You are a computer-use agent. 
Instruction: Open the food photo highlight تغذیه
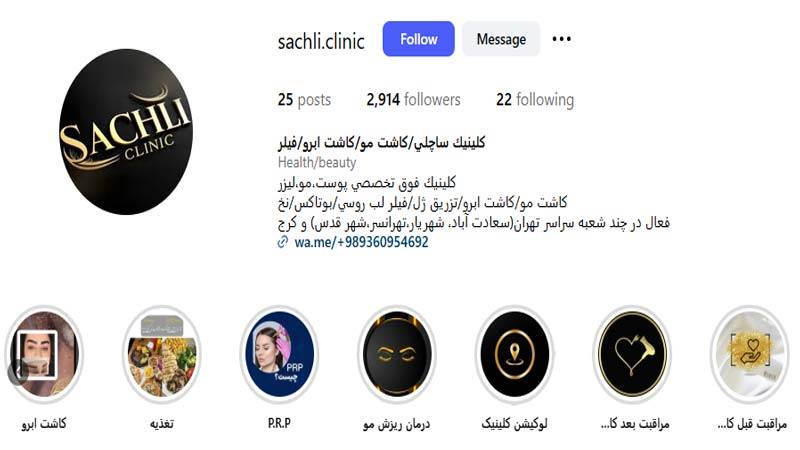162,354
